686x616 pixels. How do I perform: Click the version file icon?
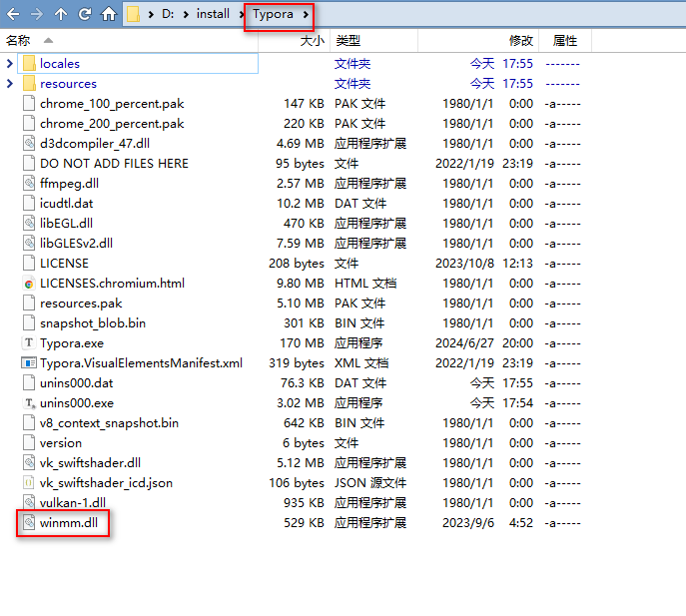29,442
